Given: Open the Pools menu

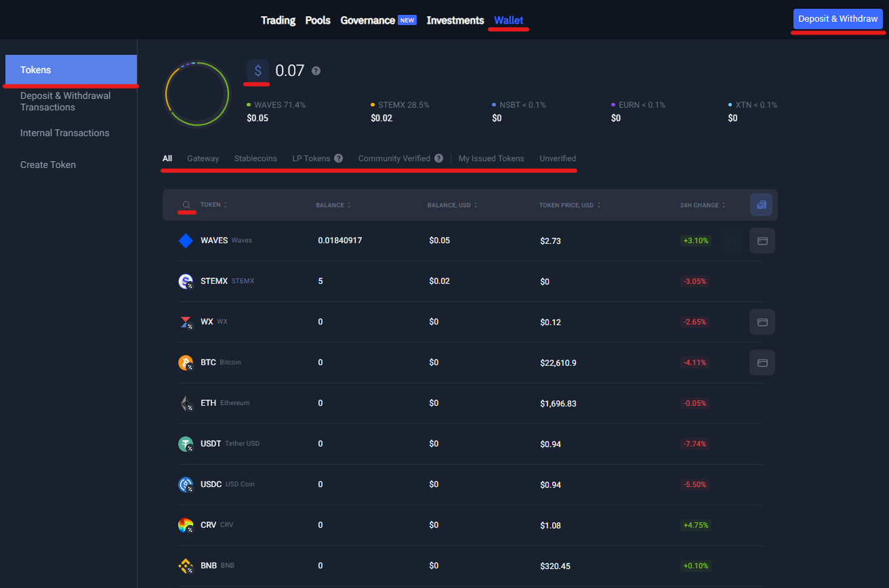Looking at the screenshot, I should (318, 20).
